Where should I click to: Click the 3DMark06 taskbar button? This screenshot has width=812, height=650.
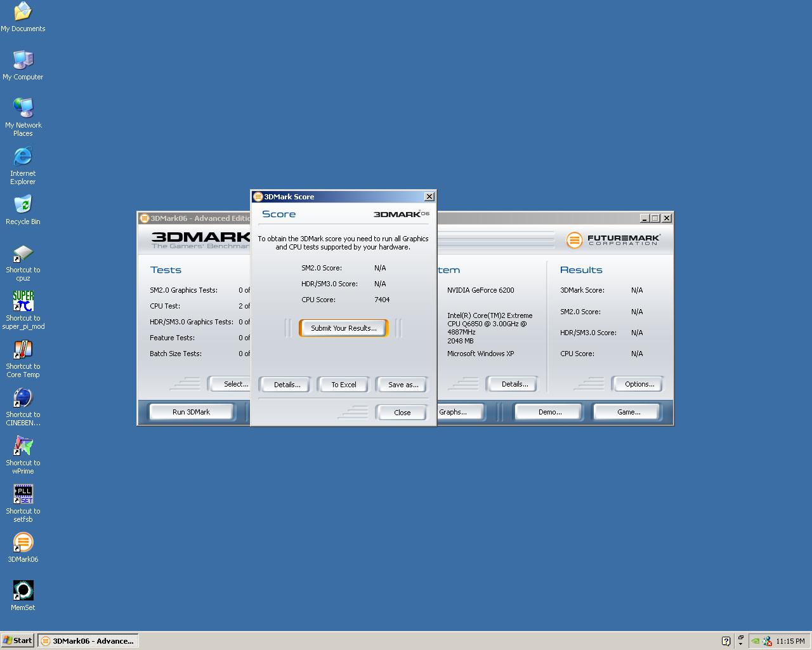[x=88, y=641]
